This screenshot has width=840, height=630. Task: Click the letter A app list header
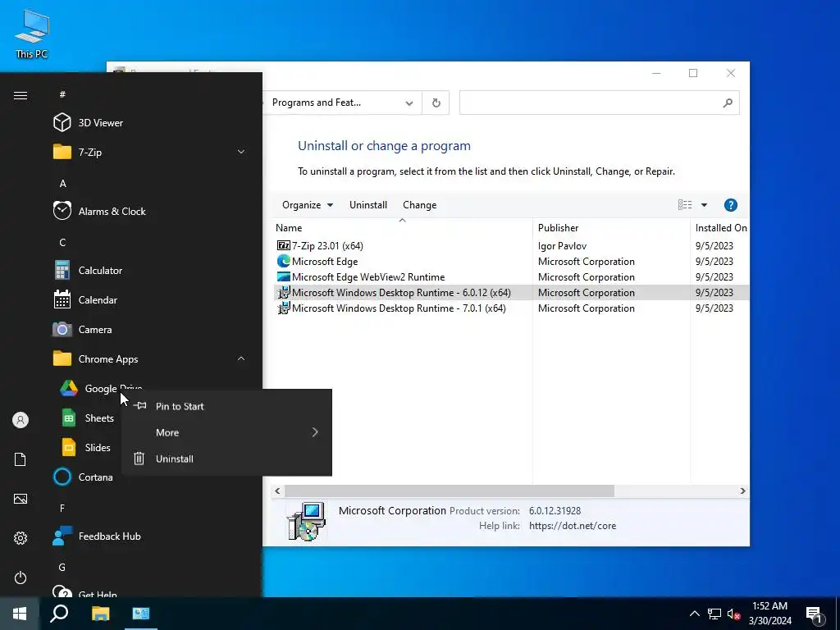(62, 184)
